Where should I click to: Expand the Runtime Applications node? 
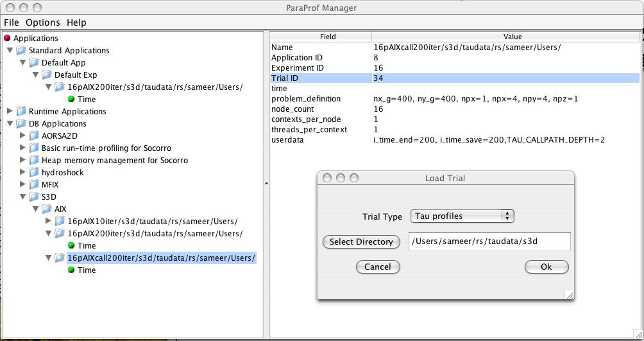(10, 111)
